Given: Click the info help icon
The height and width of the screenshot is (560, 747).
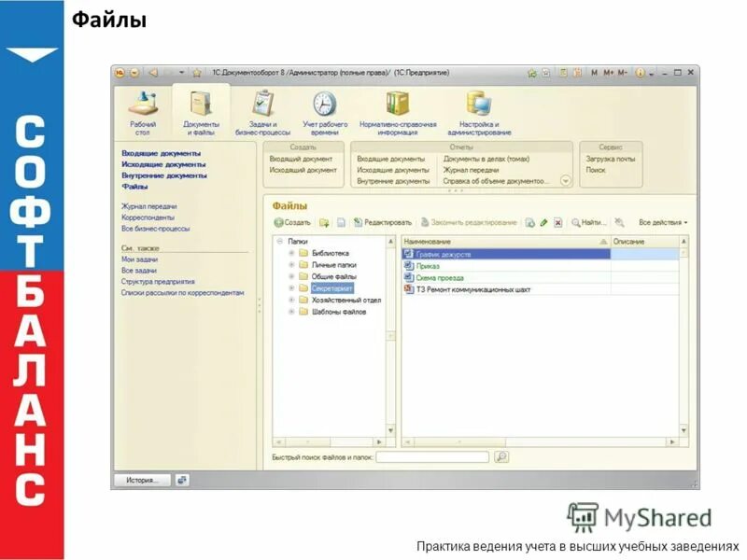Looking at the screenshot, I should tap(640, 73).
